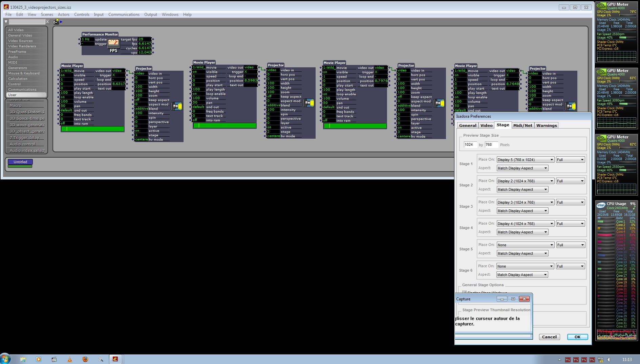Screen dimensions: 640x364
Task: Launch Windows Media Player from the taskbar
Action: pyautogui.click(x=38, y=359)
